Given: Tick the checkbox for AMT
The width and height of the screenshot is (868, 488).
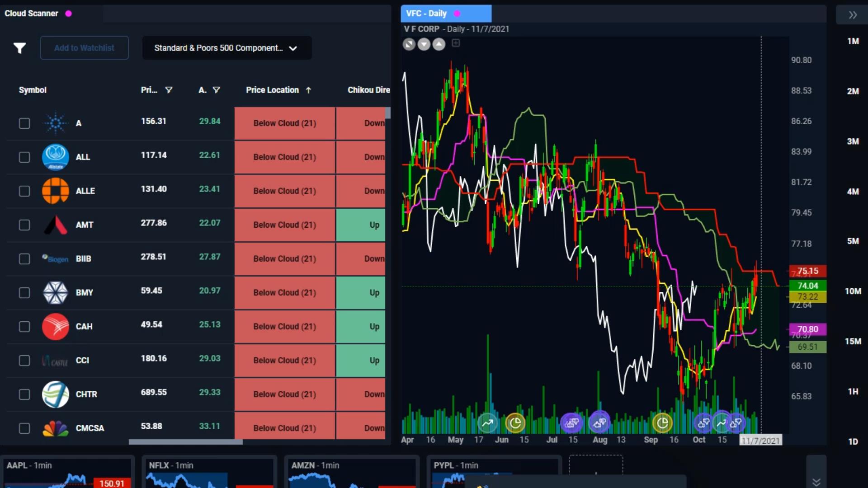Looking at the screenshot, I should [24, 225].
